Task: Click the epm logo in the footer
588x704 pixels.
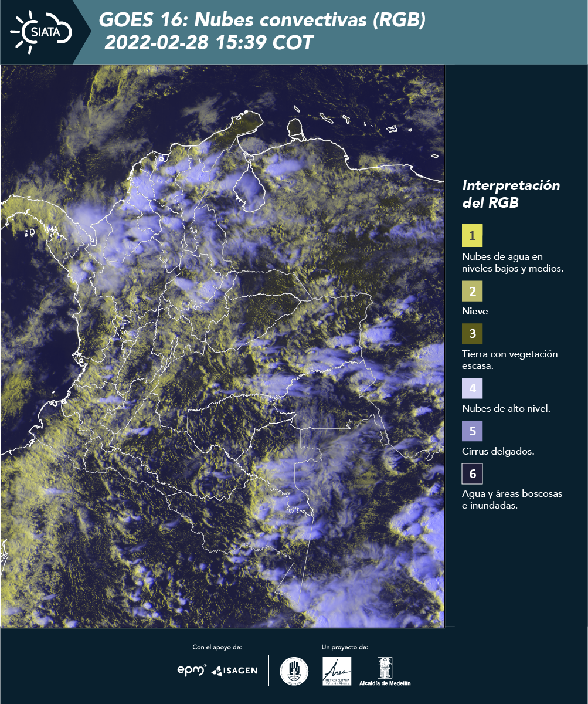Action: coord(192,670)
